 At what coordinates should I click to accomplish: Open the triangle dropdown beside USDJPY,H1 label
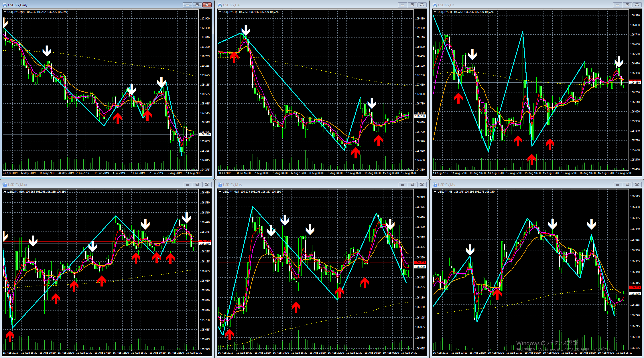tap(435, 12)
